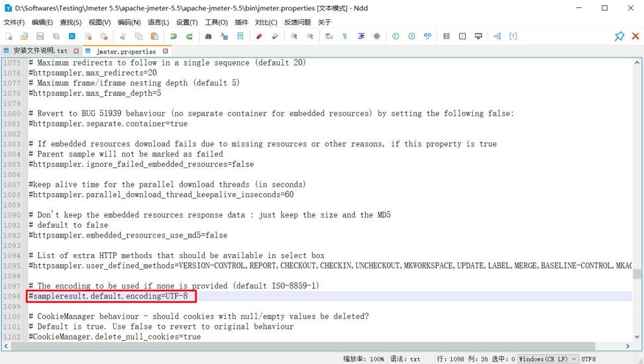Click the #httpsampler.separate.container=true line

[x=108, y=124]
